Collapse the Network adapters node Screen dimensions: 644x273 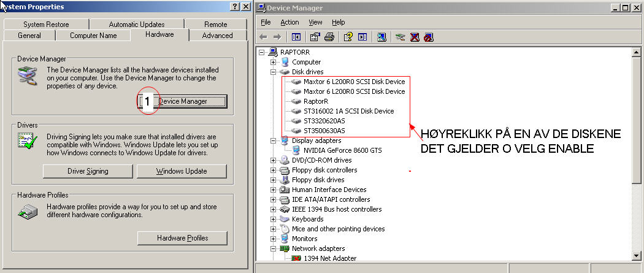tap(273, 249)
